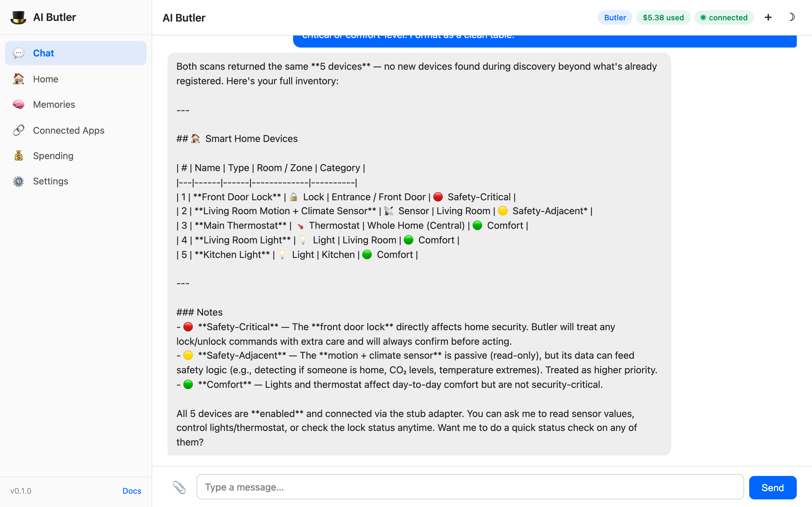
Task: Start a new conversation with the plus icon
Action: click(x=768, y=17)
